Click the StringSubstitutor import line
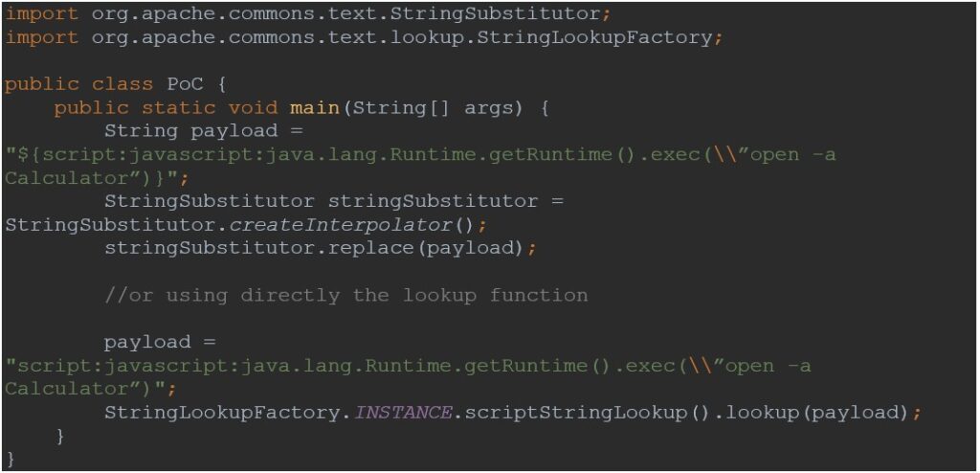Image resolution: width=980 pixels, height=473 pixels. 309,13
